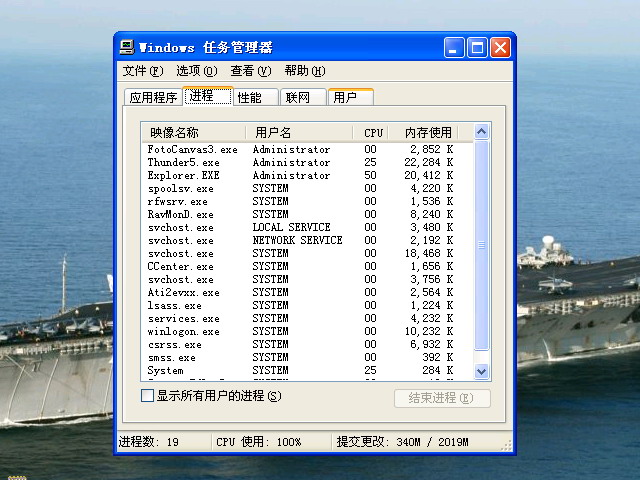Select the Ati2evxx.exe process

coord(308,293)
